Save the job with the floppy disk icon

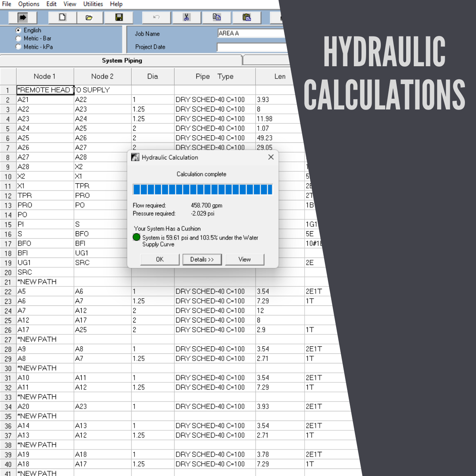119,17
